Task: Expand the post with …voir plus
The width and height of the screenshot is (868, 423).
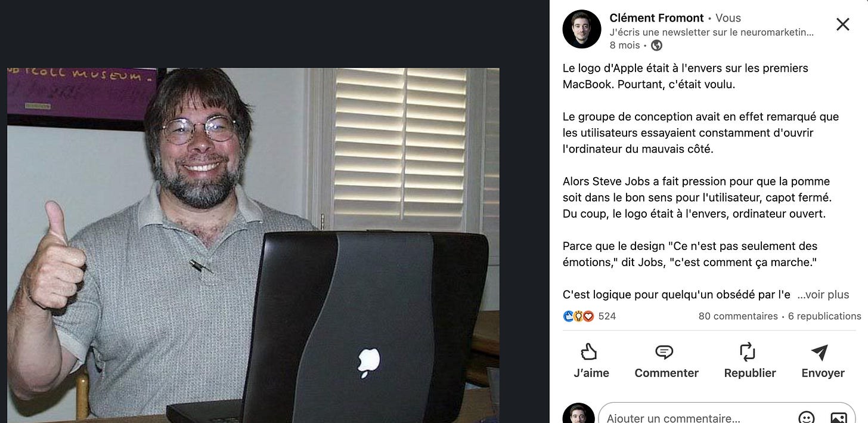Action: coord(823,295)
